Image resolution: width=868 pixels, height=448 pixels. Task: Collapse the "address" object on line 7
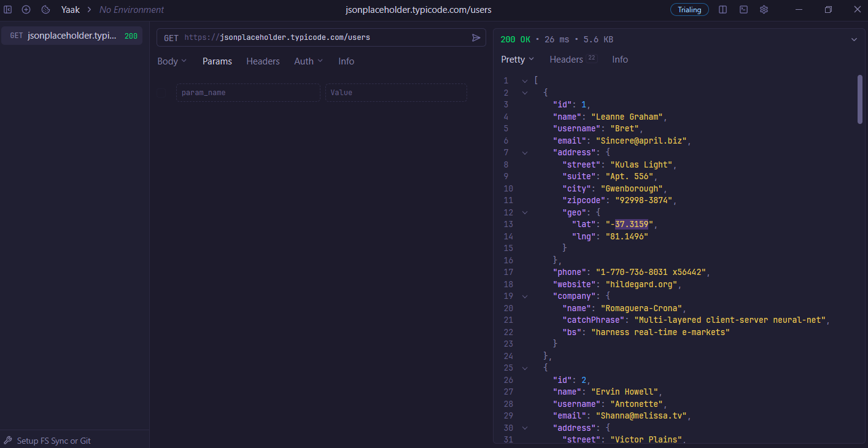click(525, 153)
